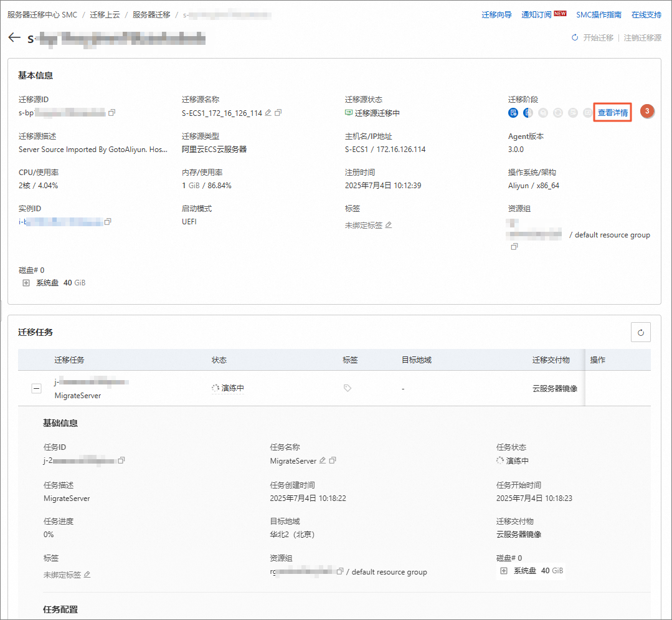Click the truncated migration source description
The image size is (672, 620).
tap(93, 149)
